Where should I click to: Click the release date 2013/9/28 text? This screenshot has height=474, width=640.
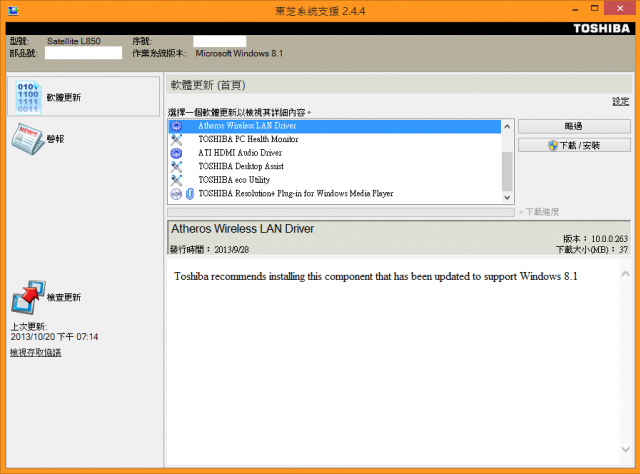(x=232, y=249)
